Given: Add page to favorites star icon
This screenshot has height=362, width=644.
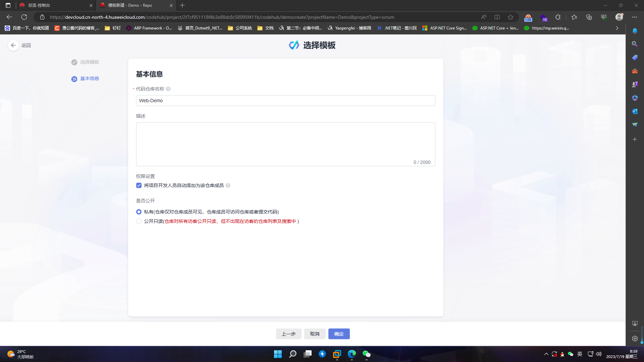Looking at the screenshot, I should (511, 17).
